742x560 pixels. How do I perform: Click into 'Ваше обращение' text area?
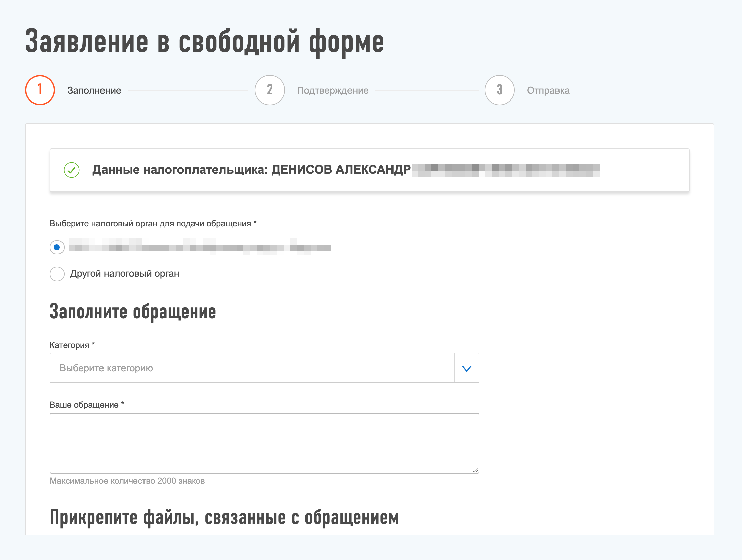pyautogui.click(x=264, y=443)
